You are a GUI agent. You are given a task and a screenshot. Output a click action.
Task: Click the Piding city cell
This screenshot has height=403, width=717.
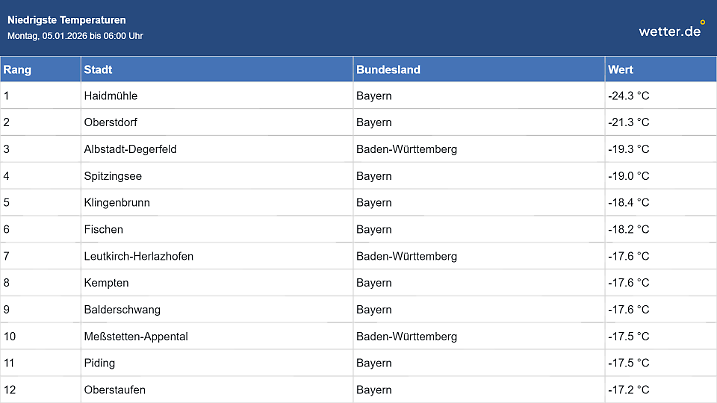(101, 363)
